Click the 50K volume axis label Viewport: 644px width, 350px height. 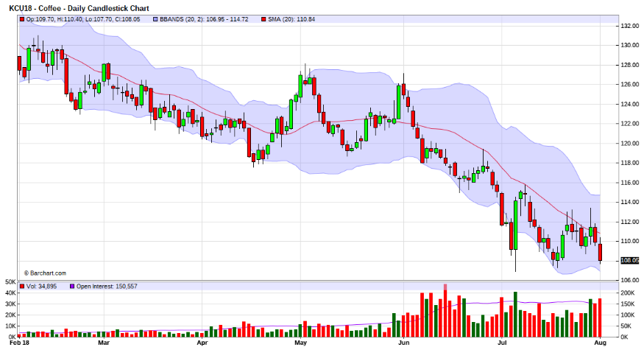(10, 281)
